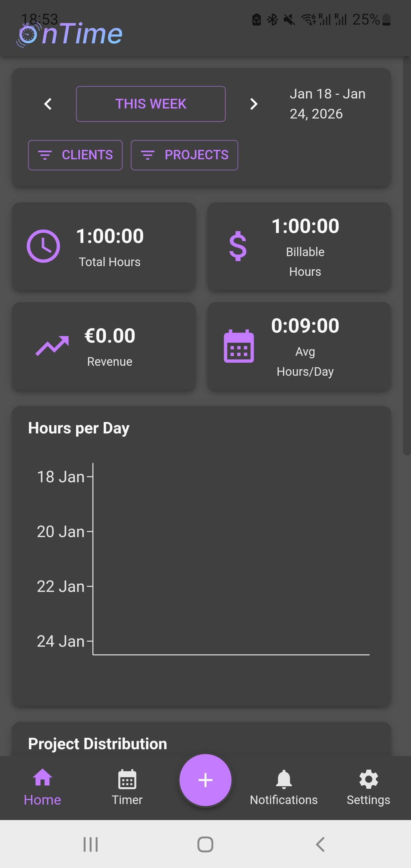
Task: Add new entry with purple plus button
Action: [x=205, y=780]
